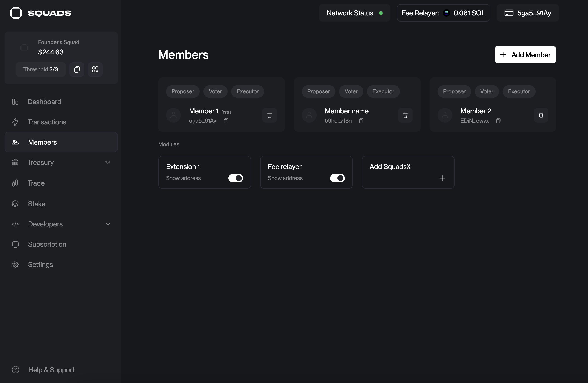
Task: Click the Threshold 2/3 button
Action: 40,69
